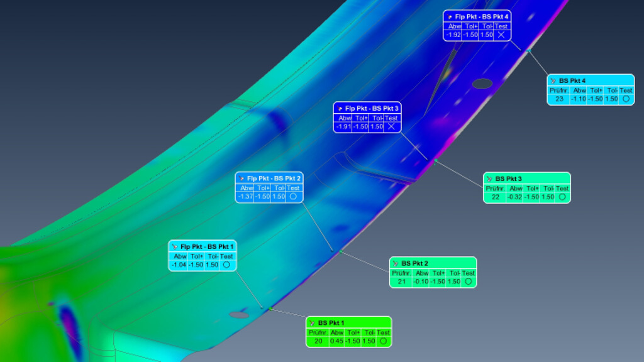Click Prüfnr. value 22 in BS Pkt 3 label
This screenshot has width=644, height=362.
pos(495,197)
